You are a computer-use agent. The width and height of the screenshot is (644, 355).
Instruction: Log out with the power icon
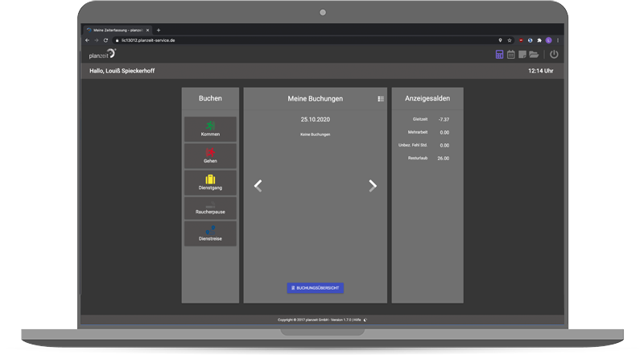(554, 54)
